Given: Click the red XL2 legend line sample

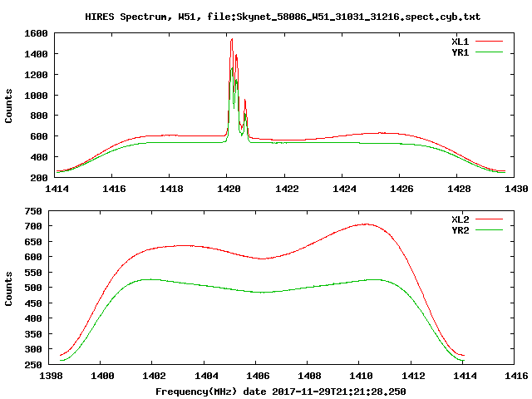Looking at the screenshot, I should pos(489,219).
